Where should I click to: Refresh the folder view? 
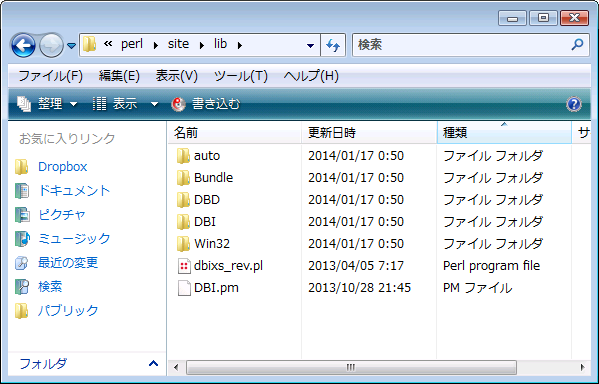(x=333, y=45)
